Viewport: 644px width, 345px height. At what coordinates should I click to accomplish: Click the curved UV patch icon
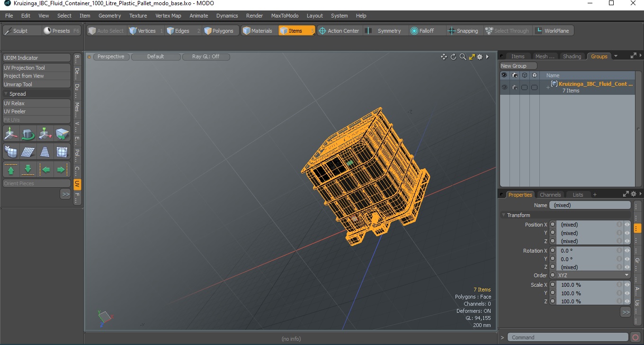point(11,152)
